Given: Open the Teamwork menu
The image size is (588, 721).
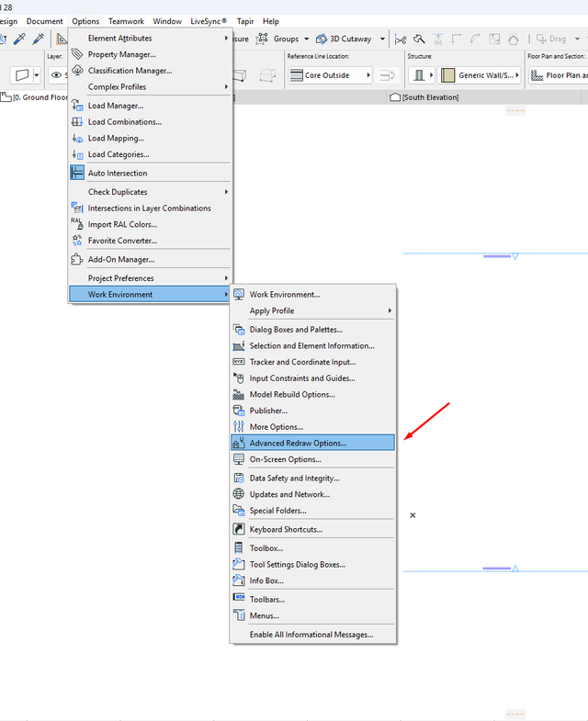Looking at the screenshot, I should click(126, 21).
